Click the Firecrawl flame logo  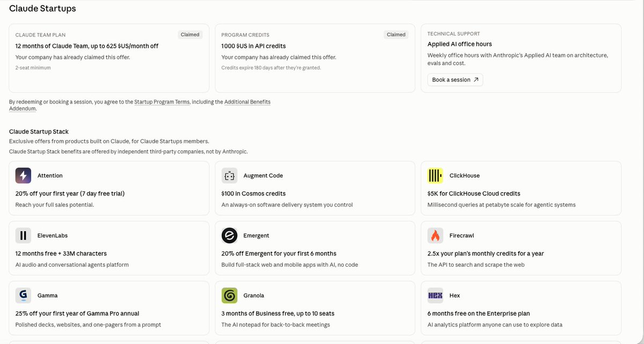(x=435, y=236)
